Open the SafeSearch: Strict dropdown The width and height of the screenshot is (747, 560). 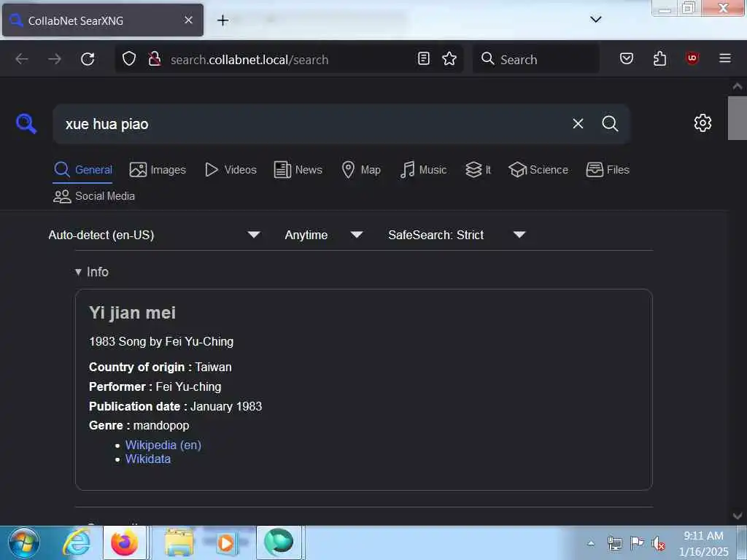(x=457, y=235)
